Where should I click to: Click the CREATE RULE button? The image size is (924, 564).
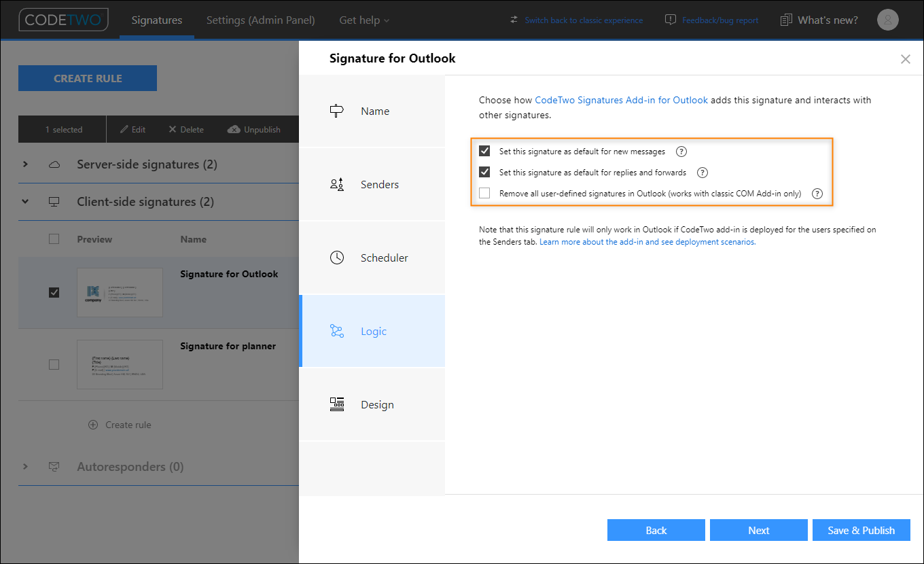88,78
